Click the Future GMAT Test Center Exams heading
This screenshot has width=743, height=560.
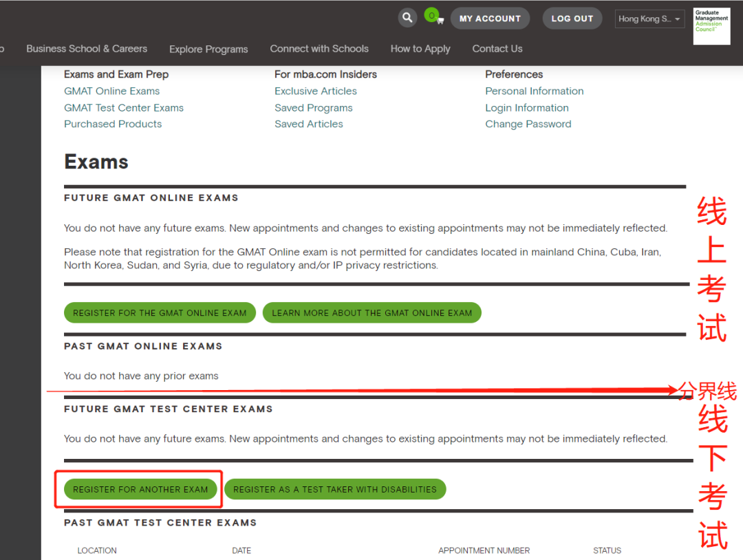pos(169,409)
